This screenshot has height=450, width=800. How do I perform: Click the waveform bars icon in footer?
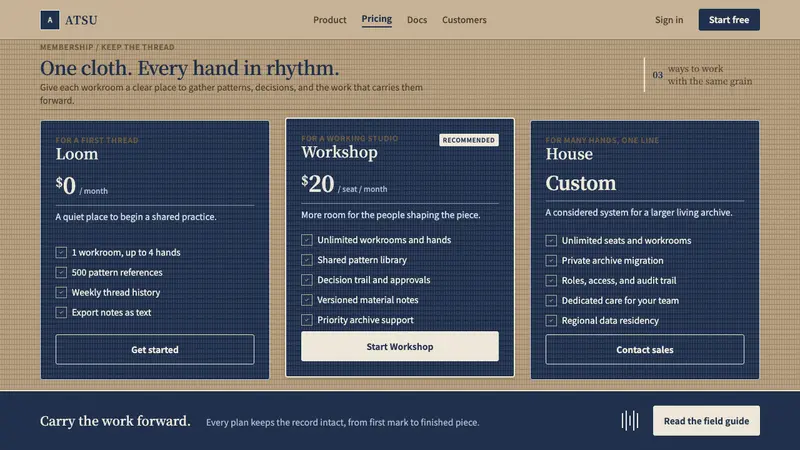pyautogui.click(x=630, y=421)
